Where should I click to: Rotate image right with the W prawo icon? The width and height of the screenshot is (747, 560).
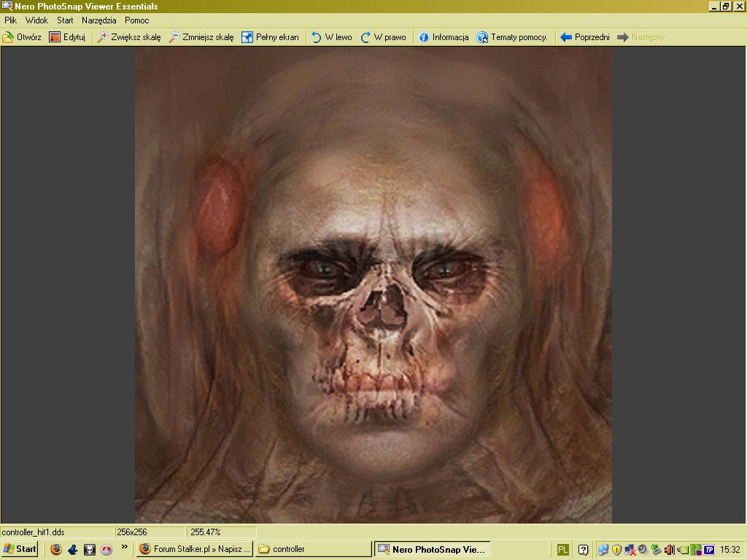(366, 37)
